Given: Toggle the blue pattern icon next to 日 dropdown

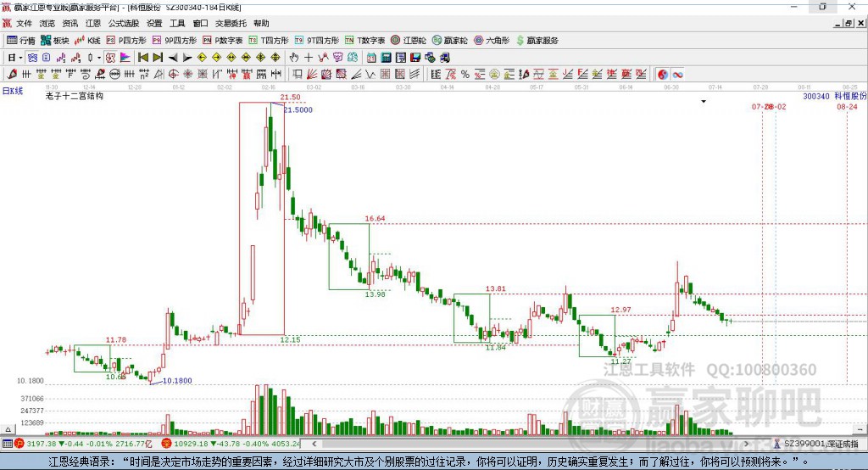Looking at the screenshot, I should (32, 58).
